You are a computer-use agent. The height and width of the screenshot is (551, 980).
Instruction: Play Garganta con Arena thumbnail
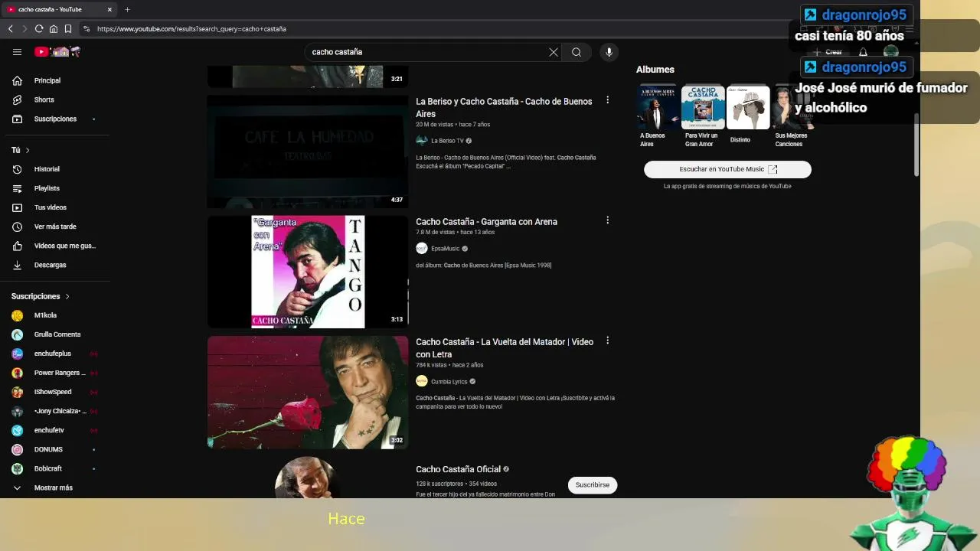tap(308, 272)
